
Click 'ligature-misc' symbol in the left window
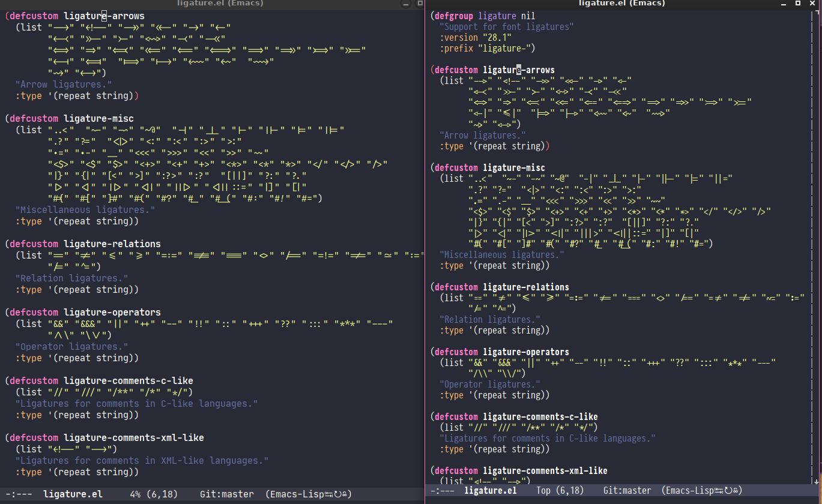coord(98,118)
